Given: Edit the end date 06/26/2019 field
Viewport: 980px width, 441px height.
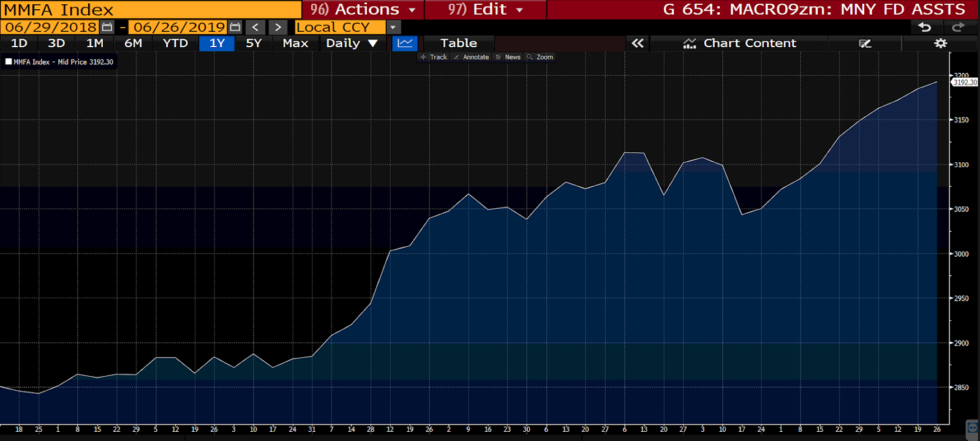Looking at the screenshot, I should pyautogui.click(x=179, y=27).
